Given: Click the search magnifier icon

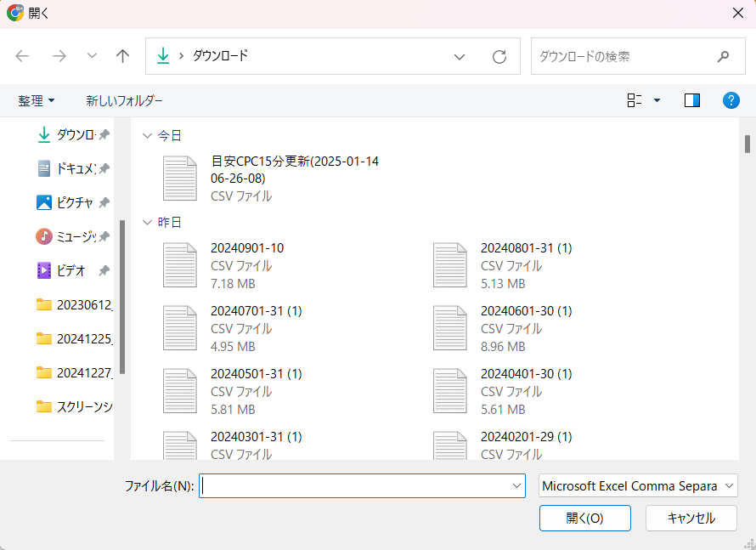Looking at the screenshot, I should pyautogui.click(x=723, y=57).
